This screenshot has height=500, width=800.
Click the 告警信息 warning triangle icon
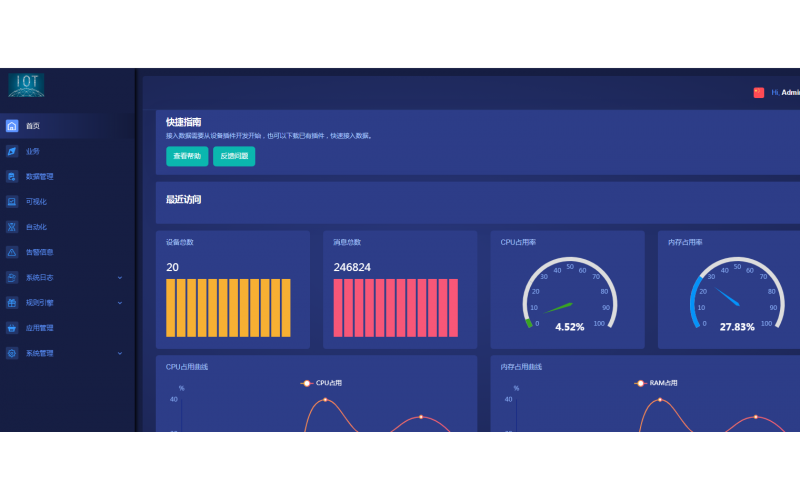12,252
